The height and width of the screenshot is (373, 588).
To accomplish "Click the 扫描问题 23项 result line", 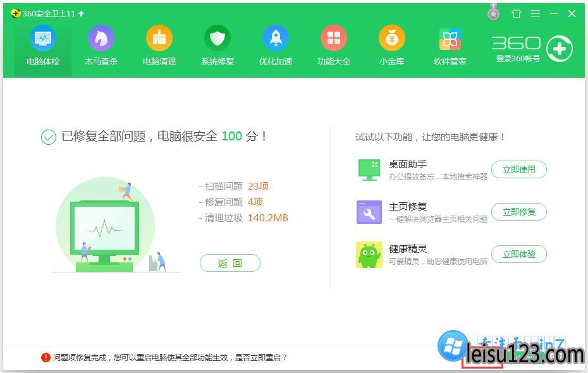I will (234, 186).
